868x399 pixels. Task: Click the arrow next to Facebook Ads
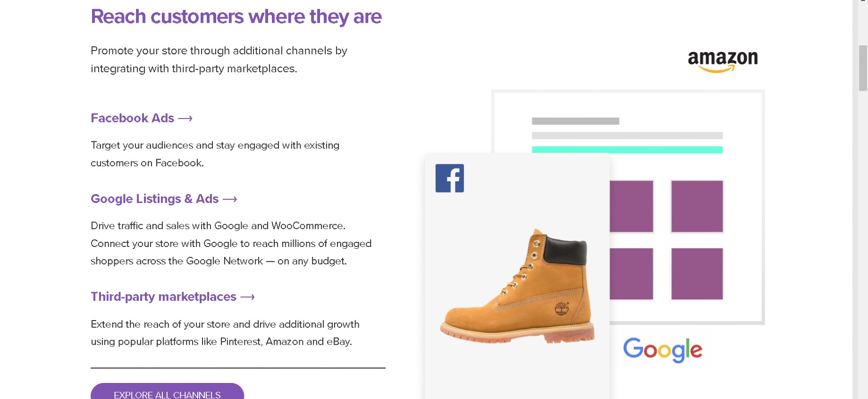tap(185, 119)
